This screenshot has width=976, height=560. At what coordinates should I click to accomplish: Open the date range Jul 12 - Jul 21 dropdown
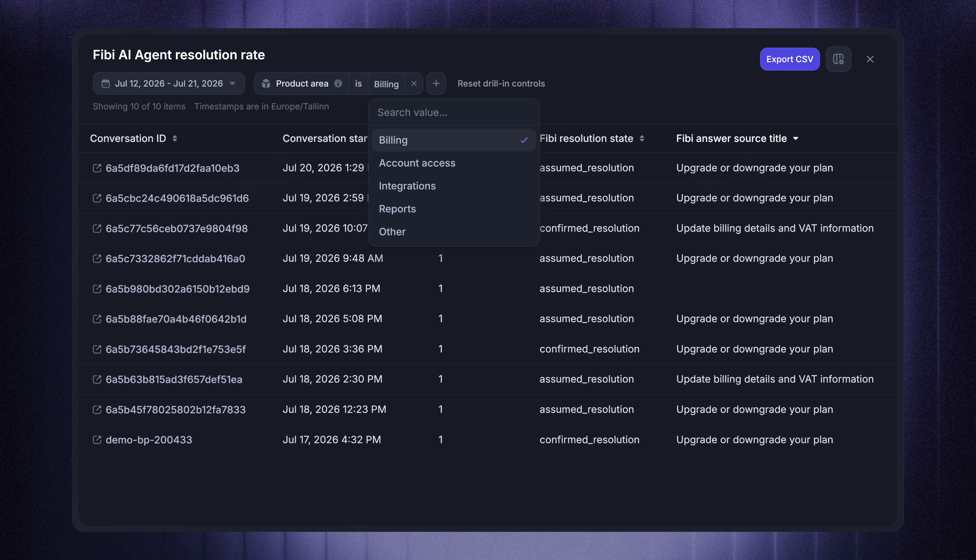tap(169, 83)
